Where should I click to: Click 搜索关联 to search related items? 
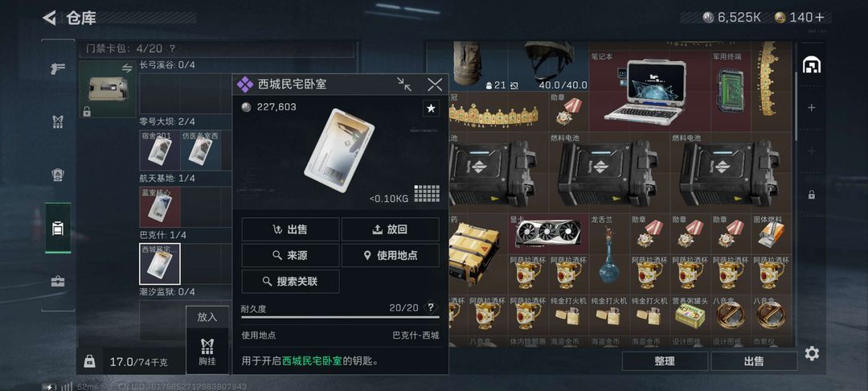click(x=290, y=282)
